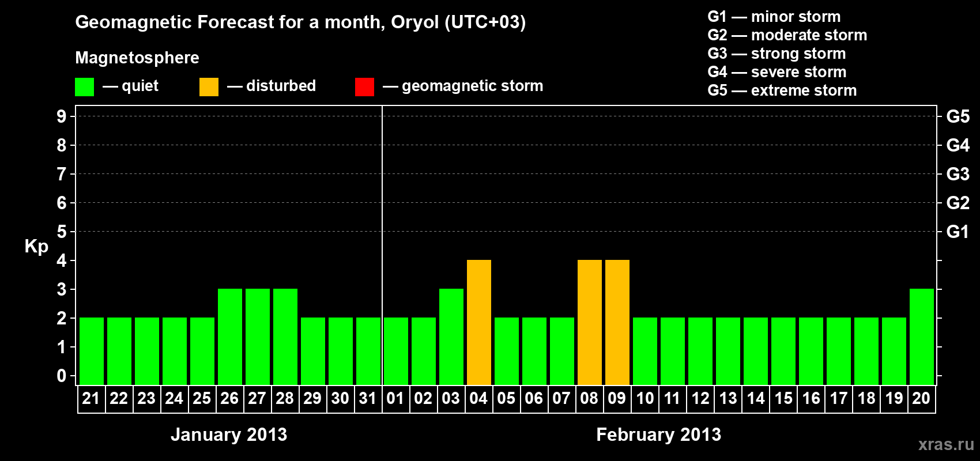The width and height of the screenshot is (980, 461).
Task: Click the Kp axis value 9
Action: point(62,116)
